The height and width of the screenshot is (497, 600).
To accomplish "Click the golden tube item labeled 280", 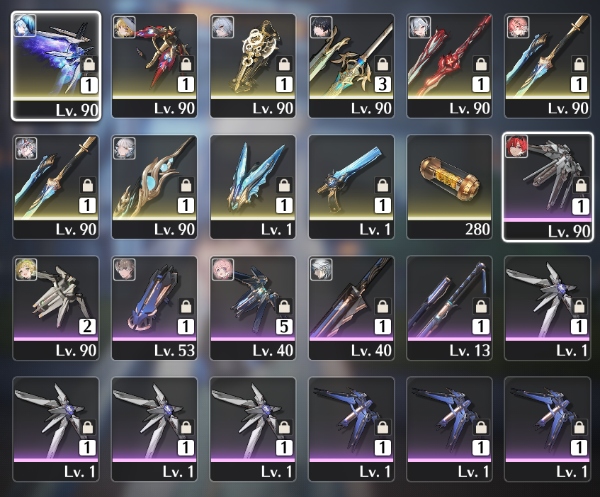I will click(450, 187).
